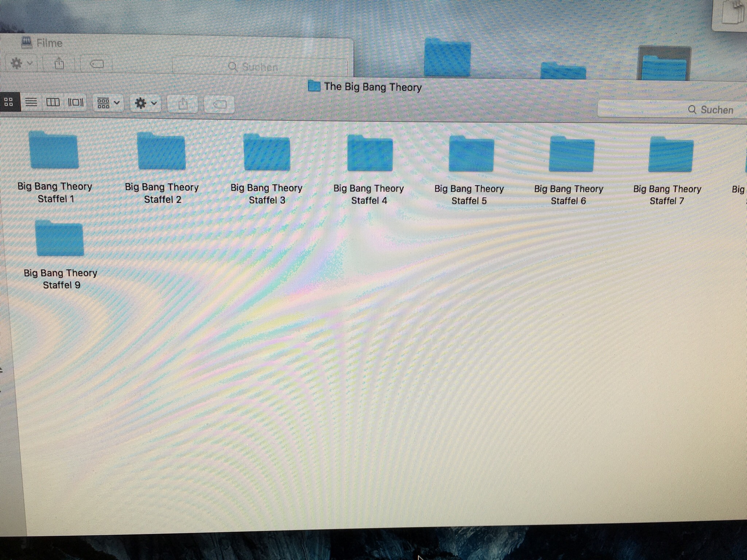This screenshot has height=560, width=747.
Task: Click the label text 'Big Bang Theory Staffel 4'
Action: coord(369,194)
